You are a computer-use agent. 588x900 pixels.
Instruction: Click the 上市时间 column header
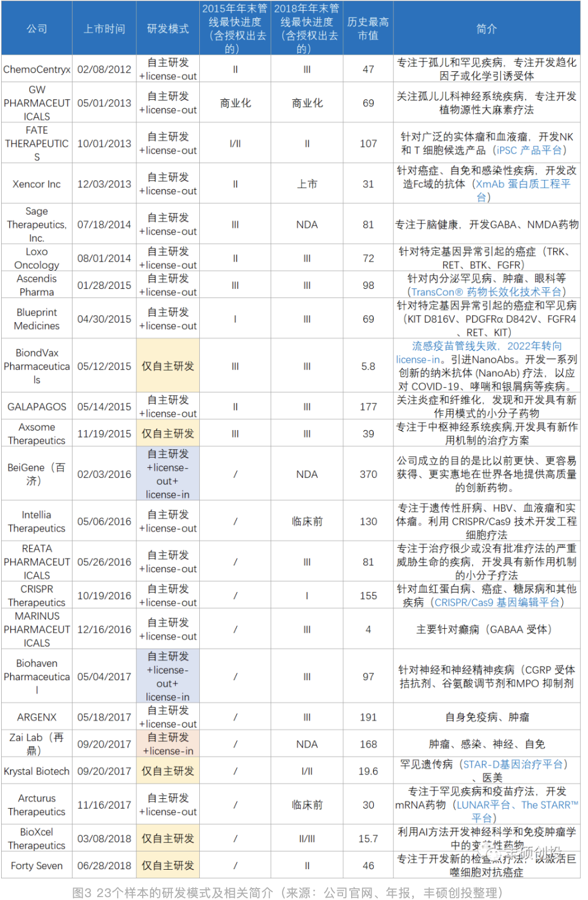click(x=104, y=29)
